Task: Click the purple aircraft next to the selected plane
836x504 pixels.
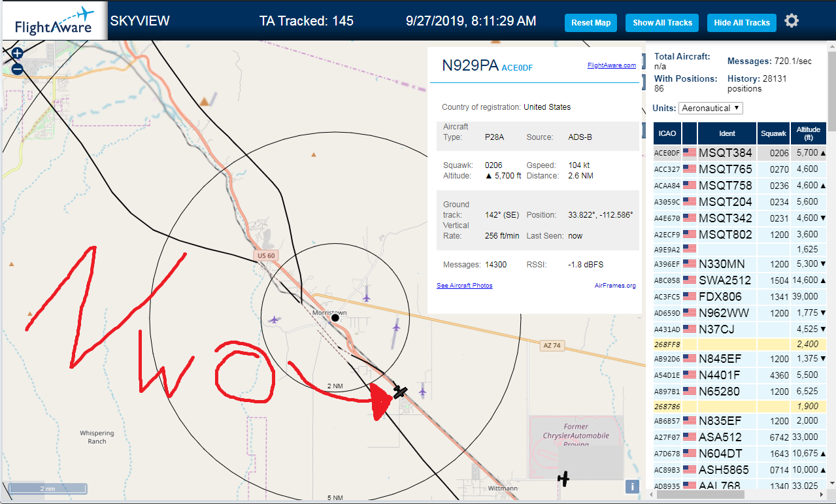Action: [x=422, y=392]
